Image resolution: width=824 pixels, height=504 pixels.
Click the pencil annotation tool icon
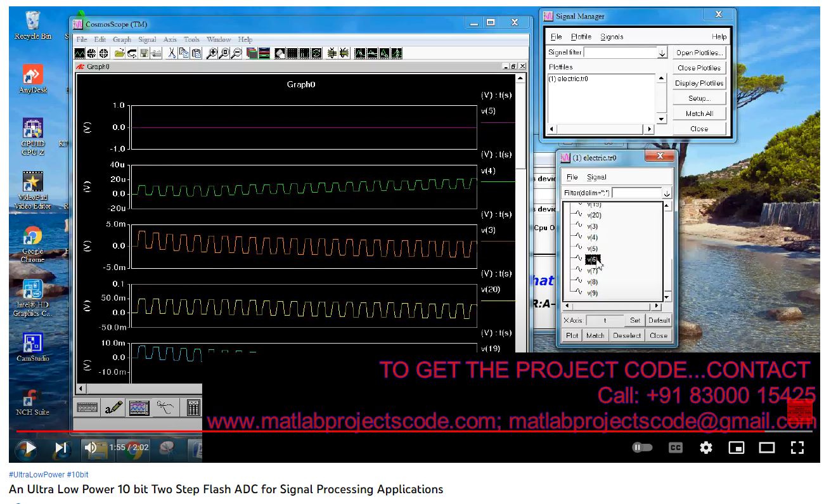pos(114,408)
